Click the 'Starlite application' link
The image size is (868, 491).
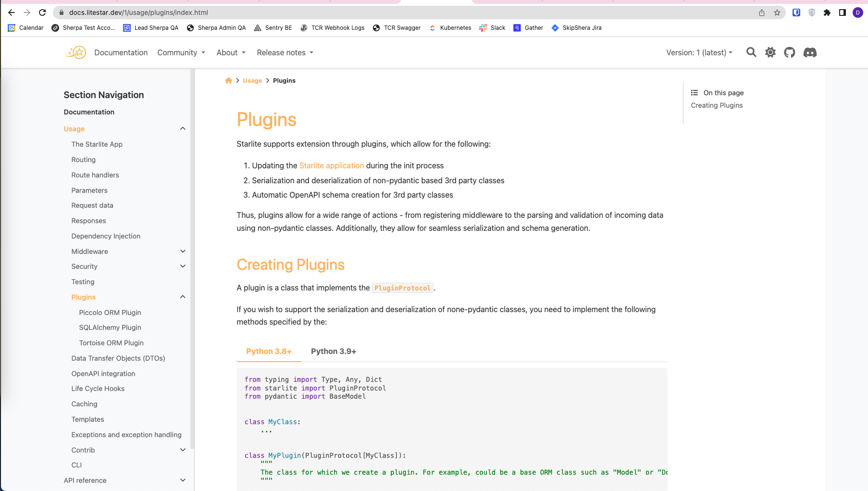332,165
